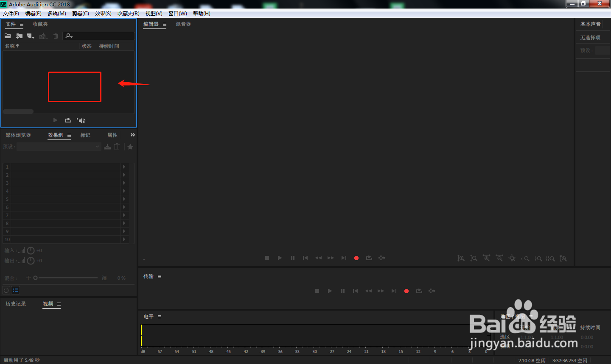Open the 文件 panel hamburger menu
Image resolution: width=611 pixels, height=364 pixels.
22,25
